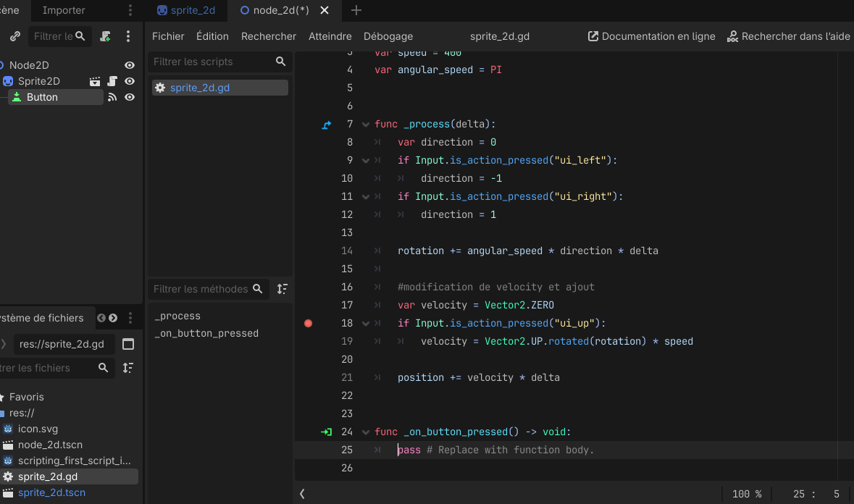Switch to the sprite_2d scene tab
Screen dimensions: 854x504
point(186,10)
